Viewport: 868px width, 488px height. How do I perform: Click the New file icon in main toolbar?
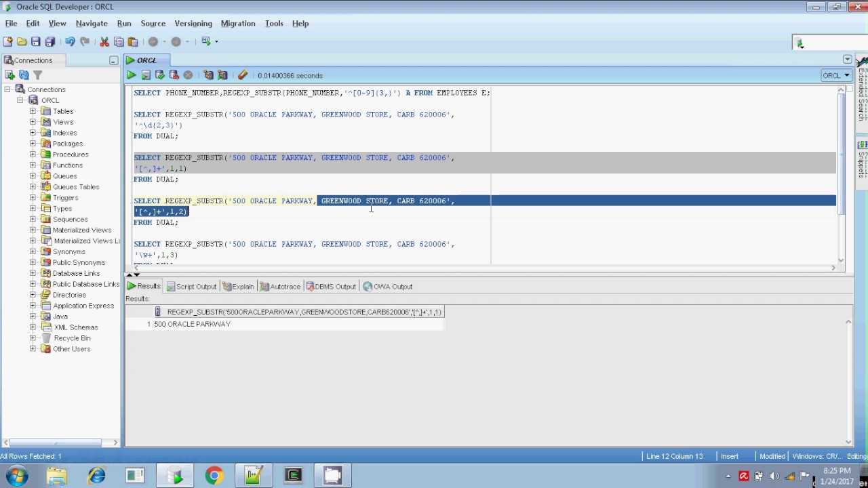(x=8, y=42)
